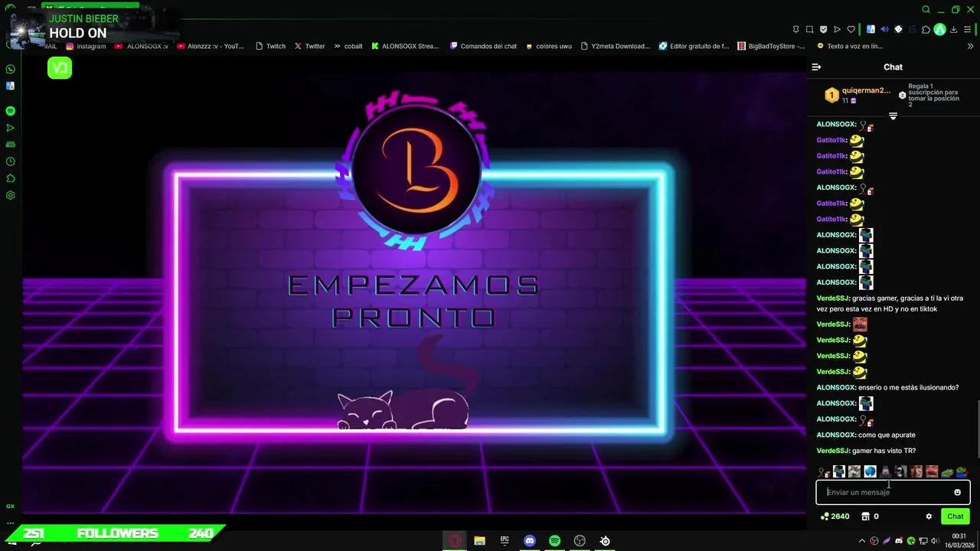This screenshot has width=980, height=551.
Task: Open sidebar Settings gear icon
Action: 11,195
